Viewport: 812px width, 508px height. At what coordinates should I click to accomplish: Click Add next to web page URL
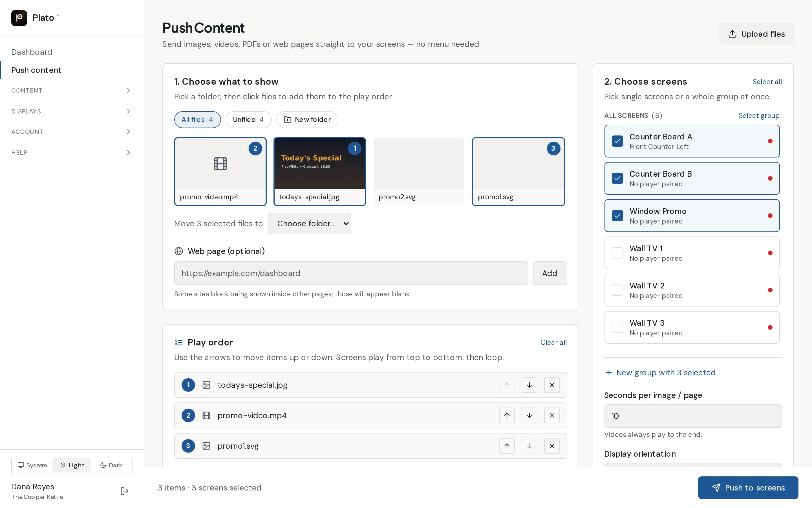[550, 273]
